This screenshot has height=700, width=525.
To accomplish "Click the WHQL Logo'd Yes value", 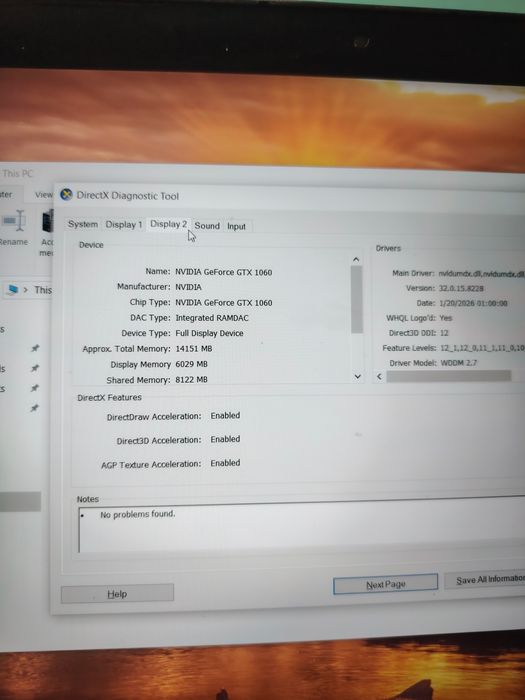I will tap(446, 318).
